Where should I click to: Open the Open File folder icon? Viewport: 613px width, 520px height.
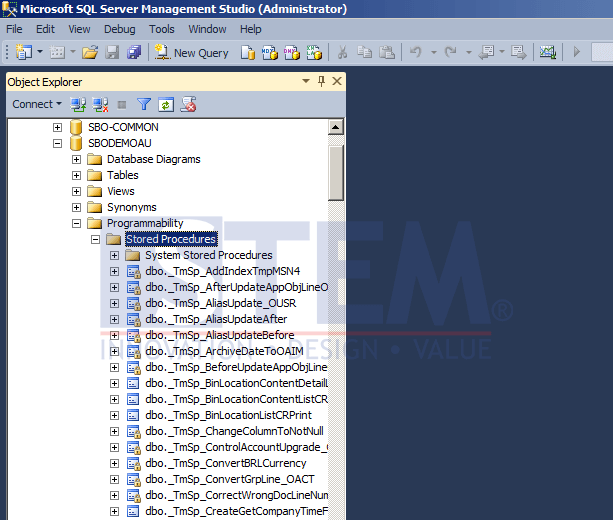pos(90,52)
